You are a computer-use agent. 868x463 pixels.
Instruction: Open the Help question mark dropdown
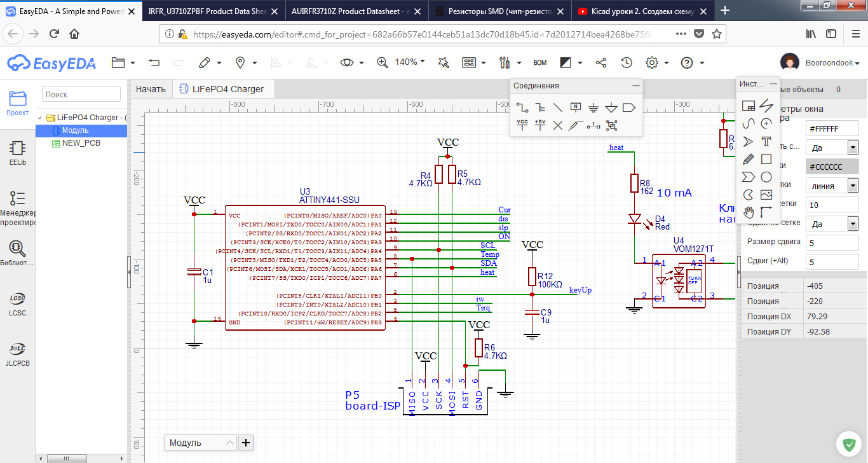(693, 62)
